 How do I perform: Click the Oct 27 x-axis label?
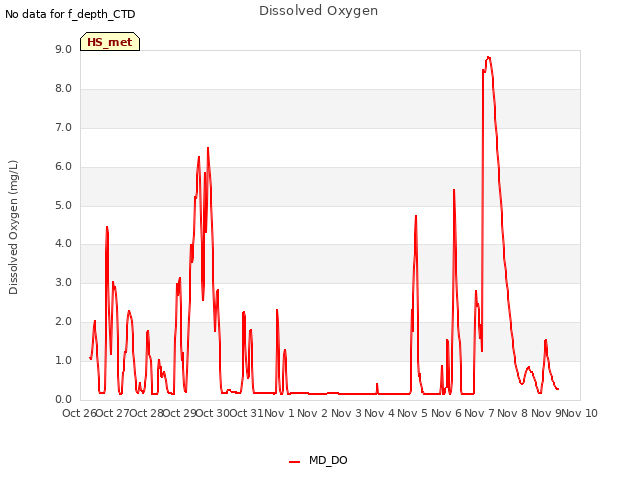coord(113,413)
